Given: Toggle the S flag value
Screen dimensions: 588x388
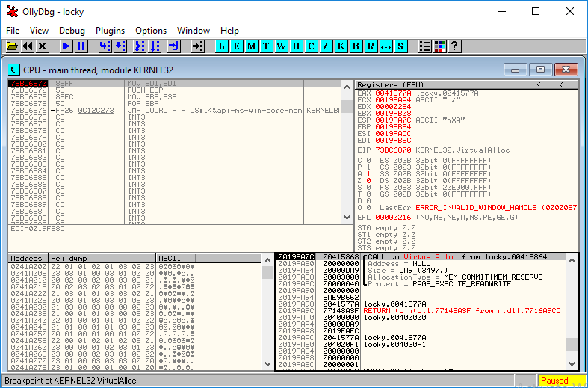Looking at the screenshot, I should click(368, 188).
